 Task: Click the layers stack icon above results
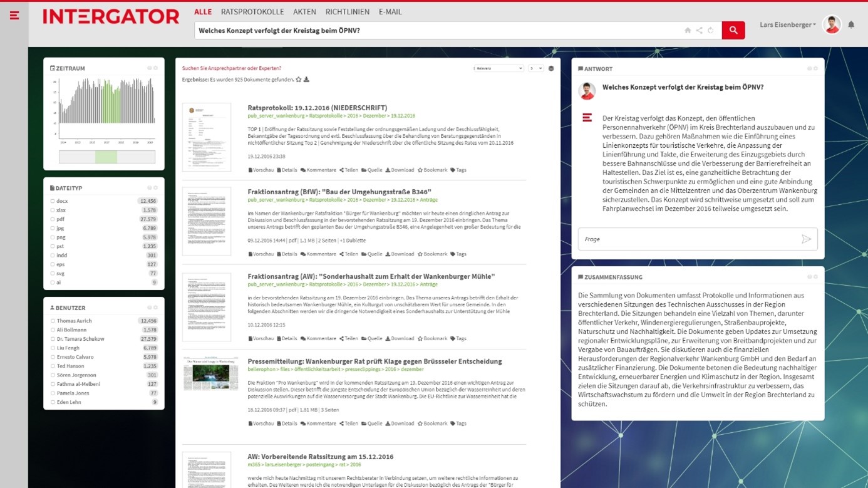(x=551, y=68)
